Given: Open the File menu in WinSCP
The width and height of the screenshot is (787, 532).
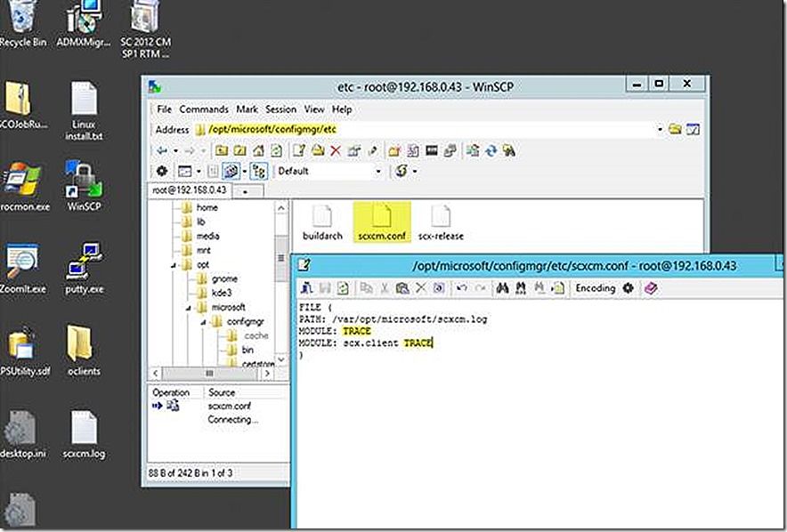Looking at the screenshot, I should pos(164,109).
